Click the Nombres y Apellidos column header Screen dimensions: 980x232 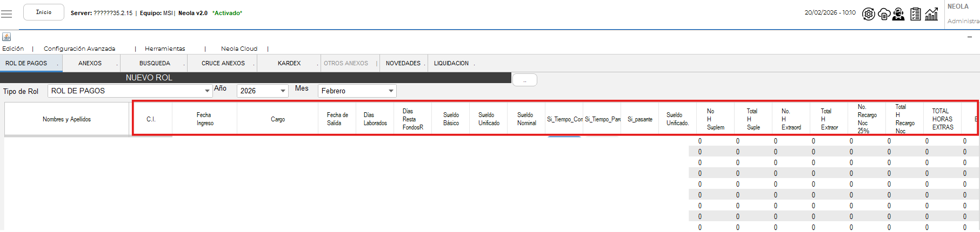click(x=67, y=119)
